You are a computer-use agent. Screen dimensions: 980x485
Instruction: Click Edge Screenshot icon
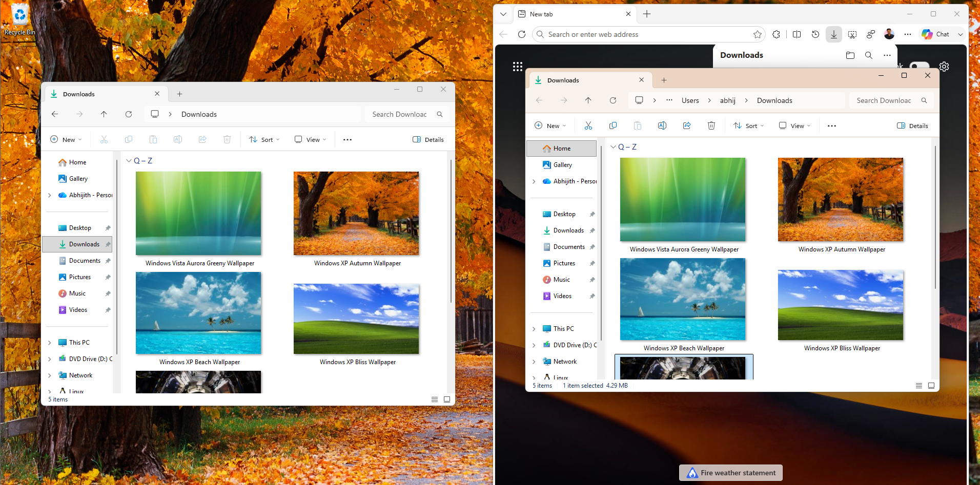click(x=852, y=34)
